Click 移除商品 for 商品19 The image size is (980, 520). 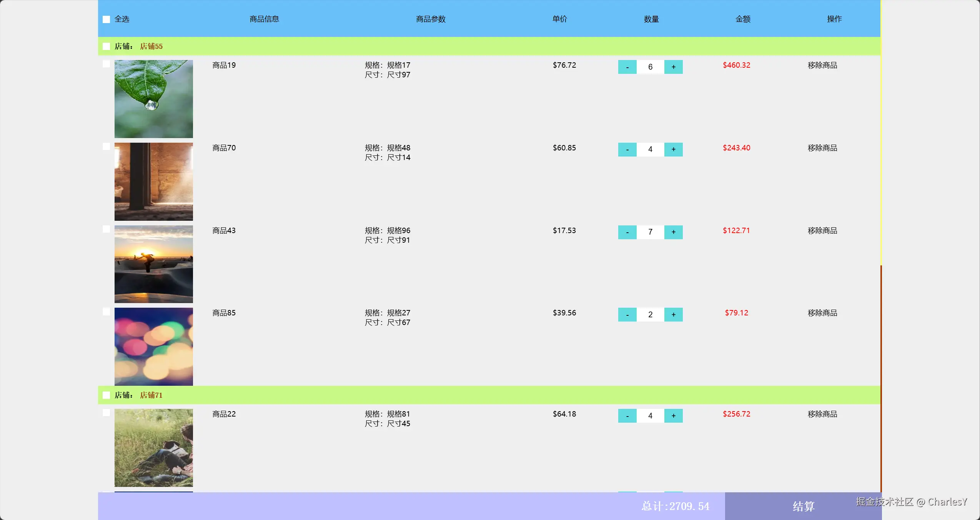pyautogui.click(x=822, y=65)
